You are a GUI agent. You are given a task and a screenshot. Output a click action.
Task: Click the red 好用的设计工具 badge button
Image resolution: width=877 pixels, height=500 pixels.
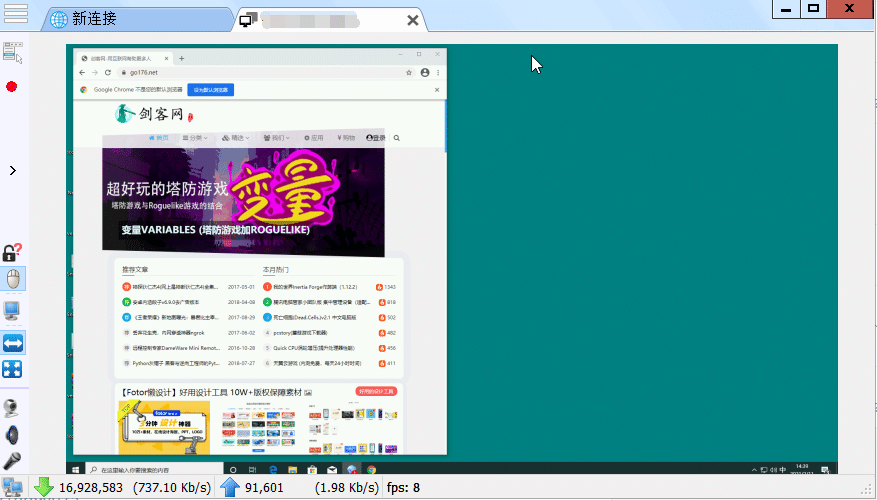coord(376,391)
